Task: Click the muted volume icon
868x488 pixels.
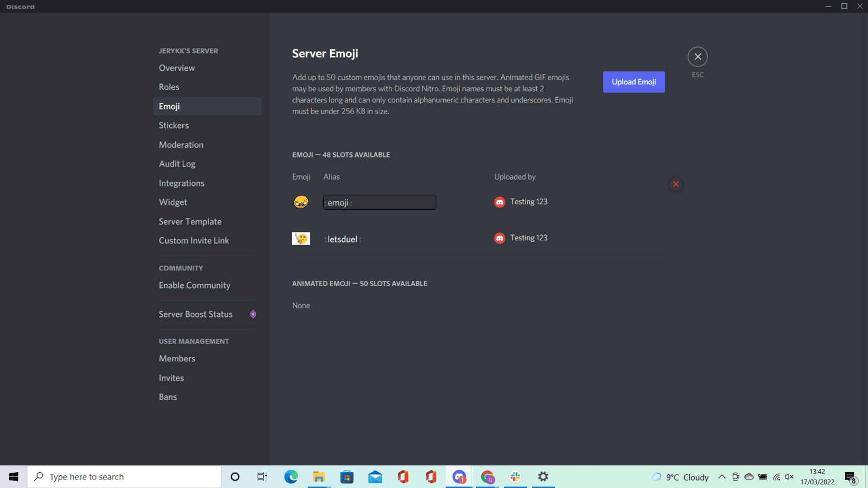Action: [x=789, y=477]
